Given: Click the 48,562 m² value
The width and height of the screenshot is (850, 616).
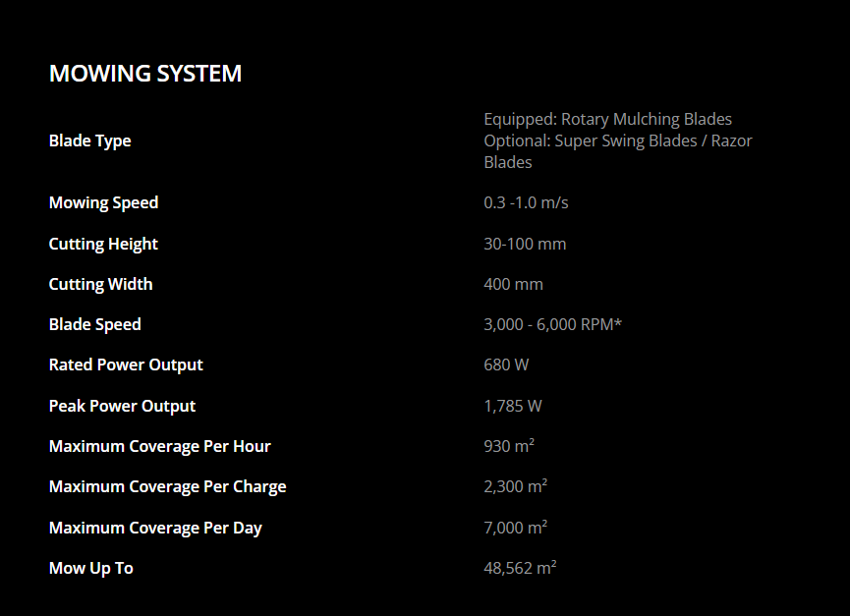Looking at the screenshot, I should 520,568.
